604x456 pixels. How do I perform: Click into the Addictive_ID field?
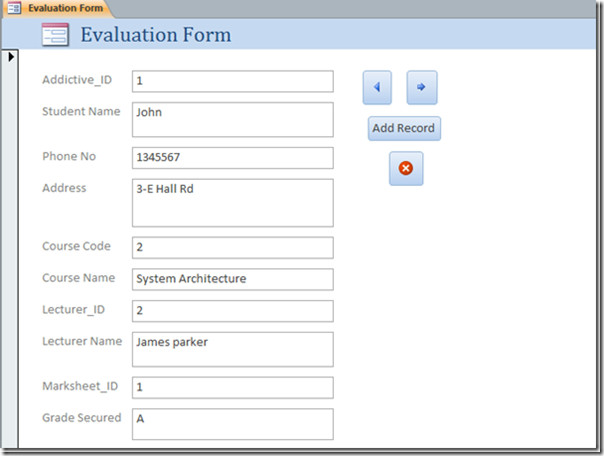233,81
